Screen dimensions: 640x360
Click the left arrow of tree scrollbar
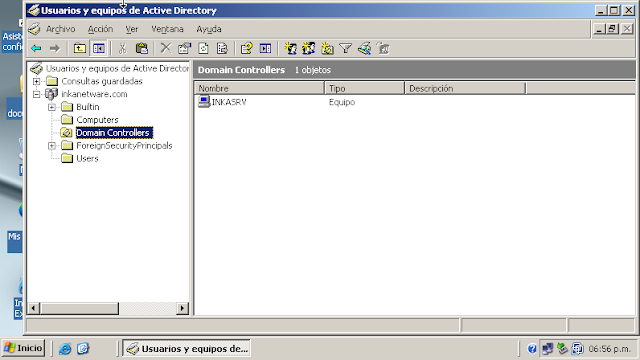(33, 308)
